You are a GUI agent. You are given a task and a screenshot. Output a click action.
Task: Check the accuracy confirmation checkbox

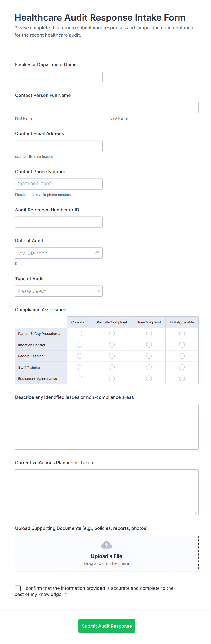(x=18, y=588)
